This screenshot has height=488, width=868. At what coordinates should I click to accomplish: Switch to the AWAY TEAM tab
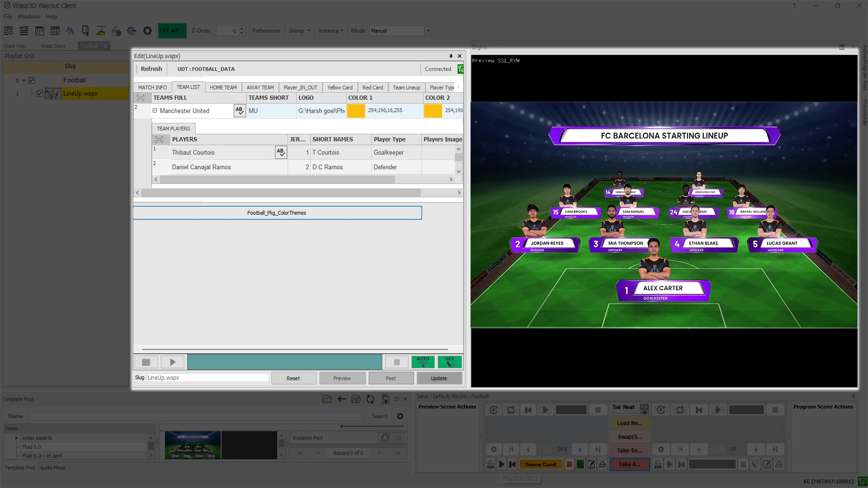pos(260,87)
